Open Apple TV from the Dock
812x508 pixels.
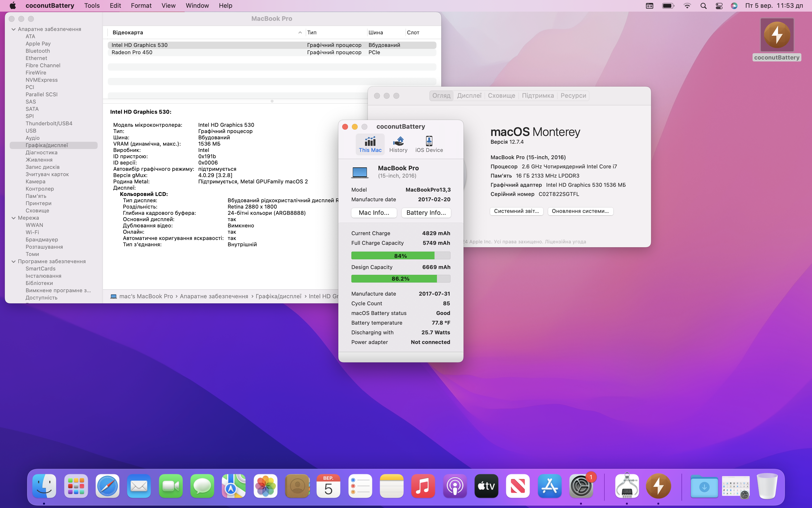486,486
